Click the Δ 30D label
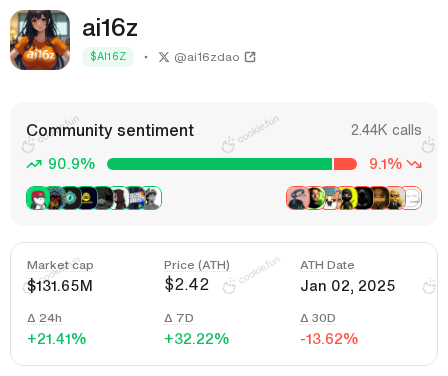This screenshot has height=376, width=448. (318, 318)
